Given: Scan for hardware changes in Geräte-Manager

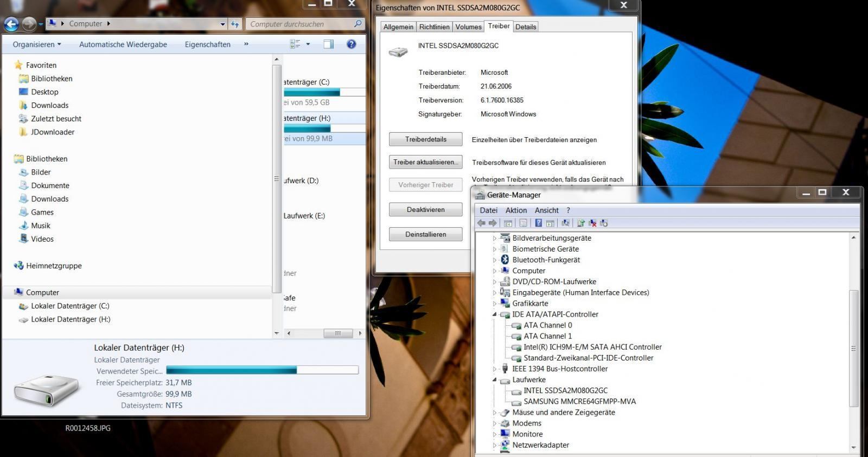Looking at the screenshot, I should coord(565,223).
